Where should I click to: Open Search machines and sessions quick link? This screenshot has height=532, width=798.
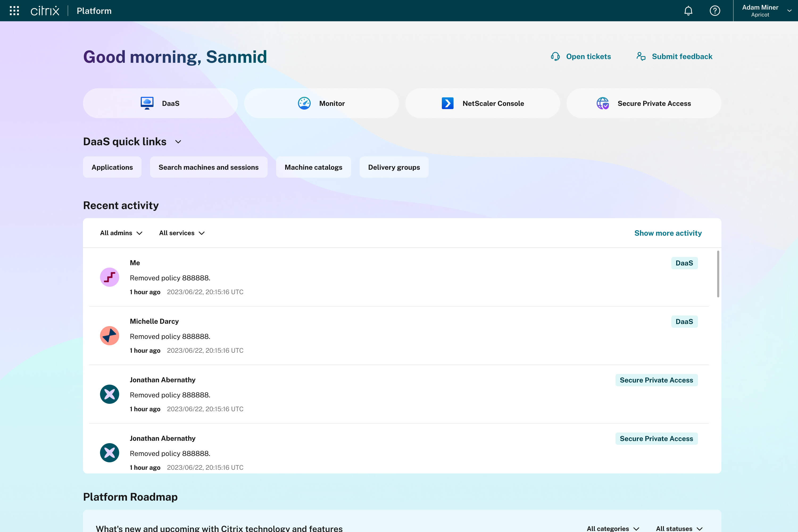click(x=209, y=167)
